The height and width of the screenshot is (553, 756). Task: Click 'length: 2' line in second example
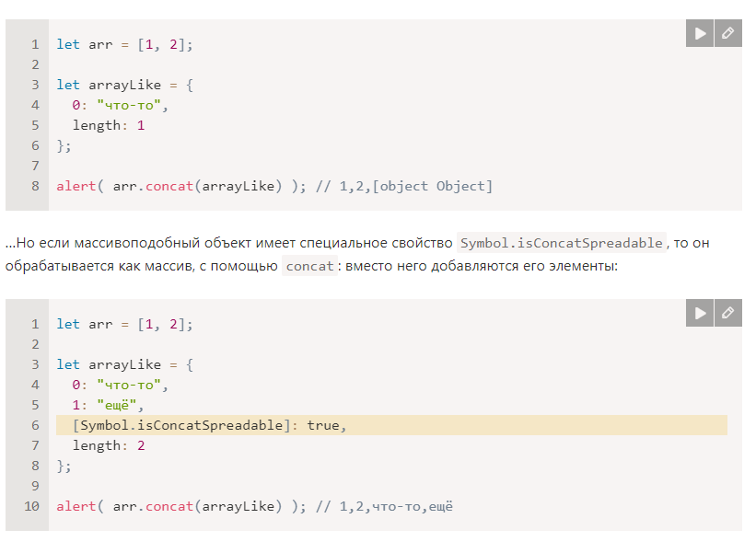pyautogui.click(x=109, y=445)
